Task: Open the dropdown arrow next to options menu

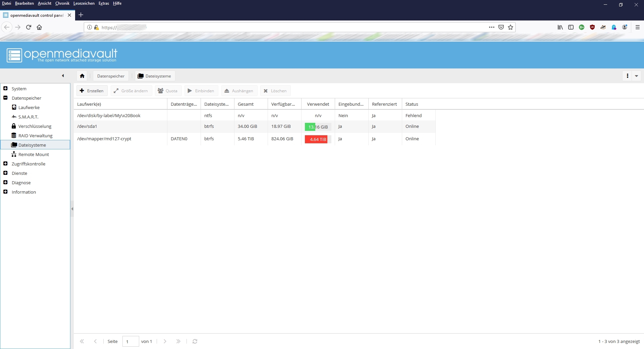Action: pyautogui.click(x=636, y=76)
